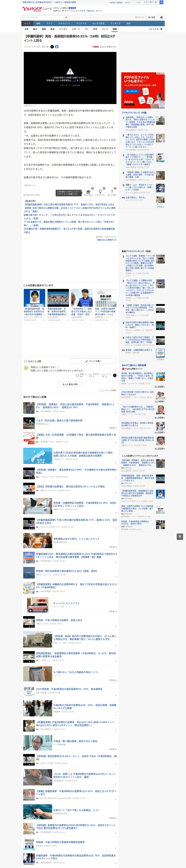This screenshot has height=868, width=186.
Task: Dismiss the 参議院選挙鳥取・島根 recommended card
Action: tap(44, 320)
